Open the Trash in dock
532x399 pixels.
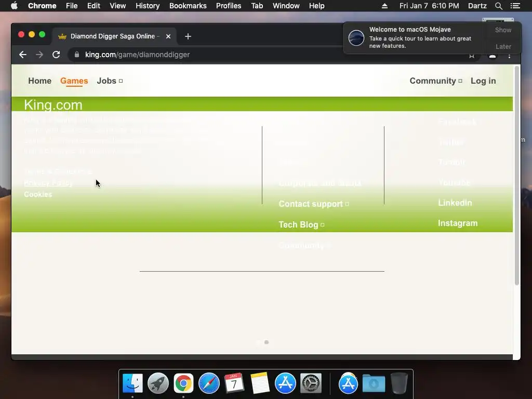click(399, 383)
